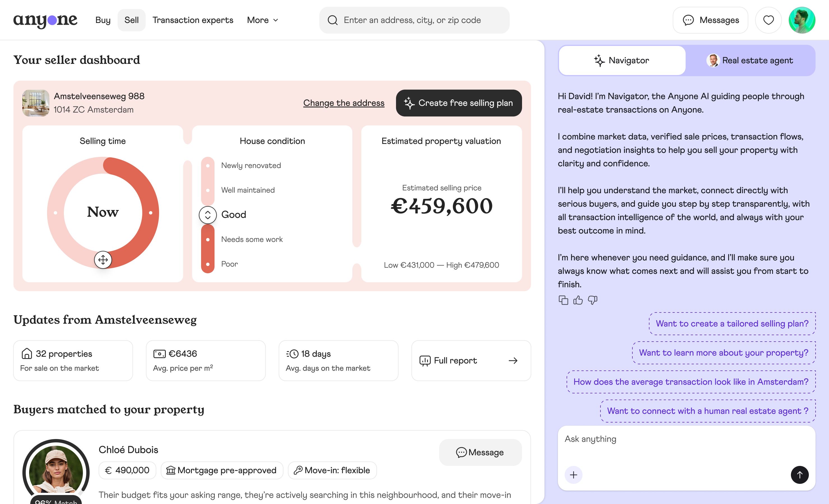The width and height of the screenshot is (829, 504).
Task: Click the clock icon beside 18 days
Action: 292,354
